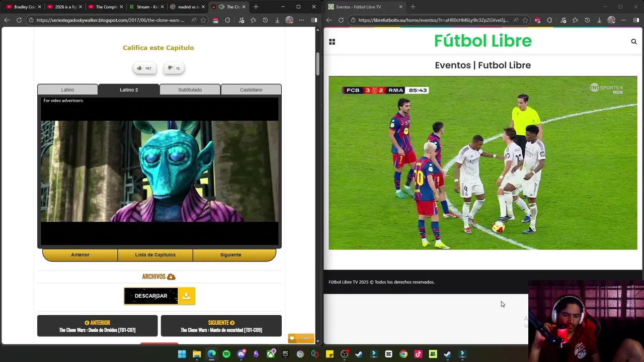The height and width of the screenshot is (362, 644).
Task: Open Read Aloud in the Clone Wars address bar
Action: coord(194,20)
